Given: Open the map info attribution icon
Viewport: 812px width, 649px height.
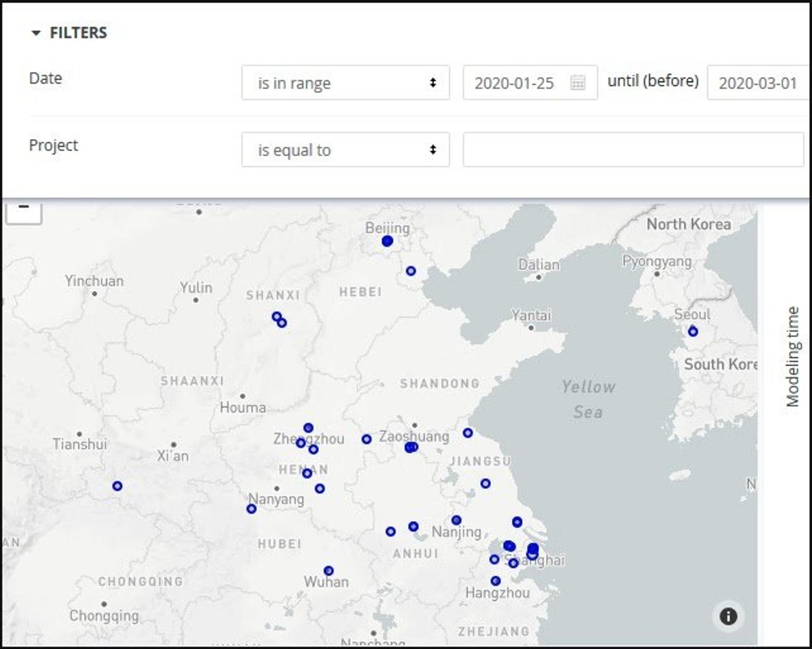Looking at the screenshot, I should [x=728, y=617].
